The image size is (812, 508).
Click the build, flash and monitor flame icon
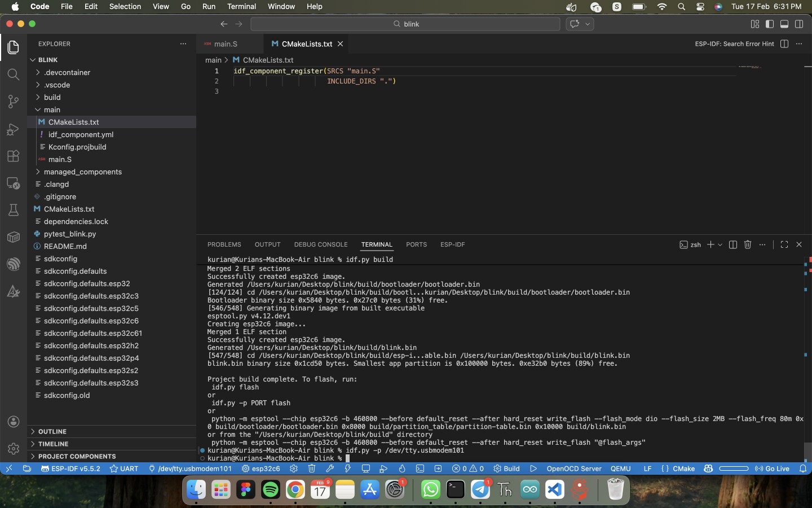click(402, 468)
